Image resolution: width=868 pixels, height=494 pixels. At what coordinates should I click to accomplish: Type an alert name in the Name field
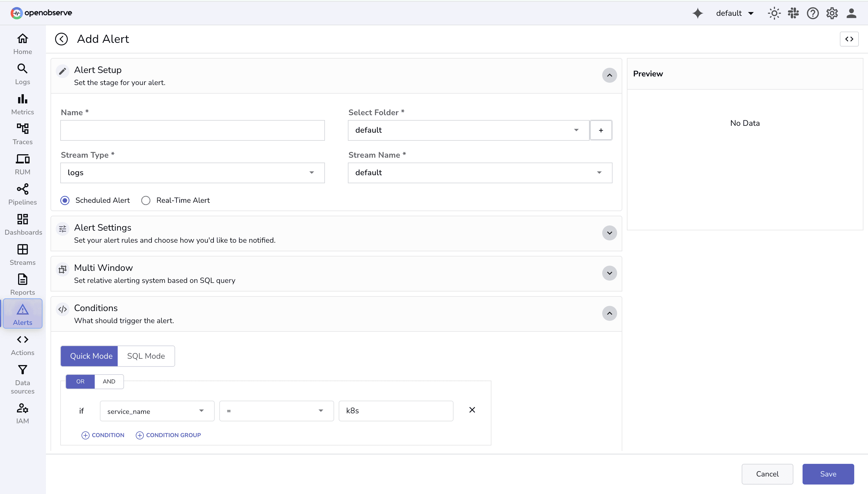[x=192, y=130]
